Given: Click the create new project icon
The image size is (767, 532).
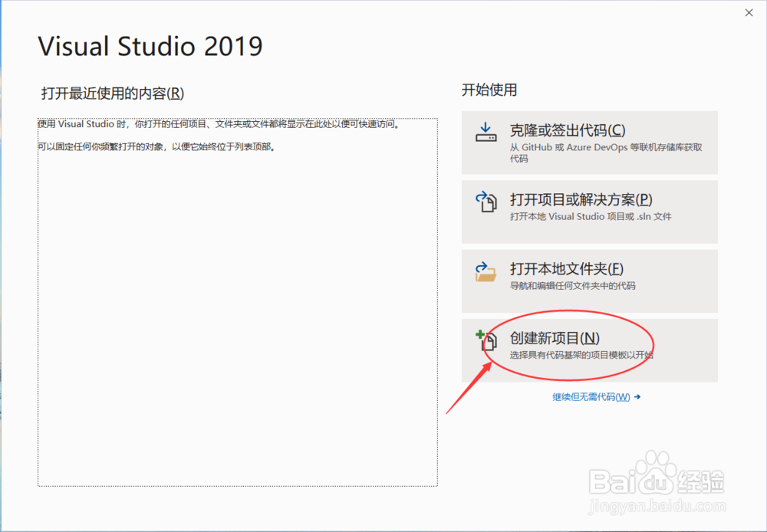Looking at the screenshot, I should pos(486,341).
